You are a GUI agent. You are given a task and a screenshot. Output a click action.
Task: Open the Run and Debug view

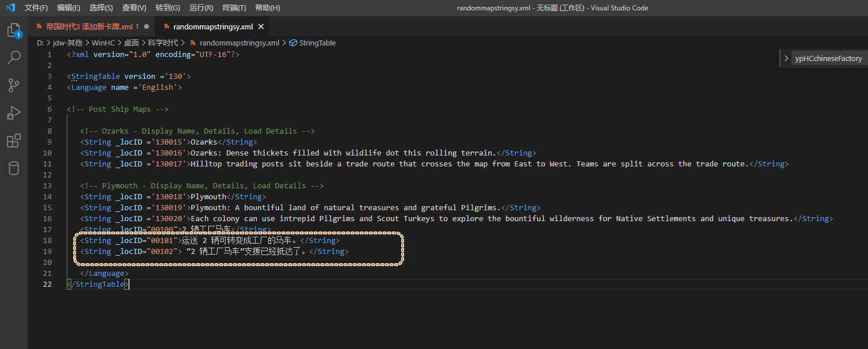point(14,113)
